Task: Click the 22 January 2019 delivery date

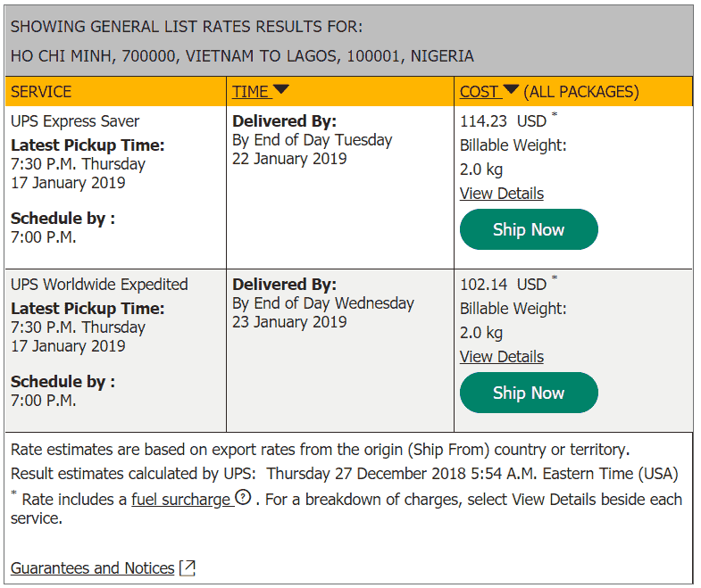Action: click(289, 159)
